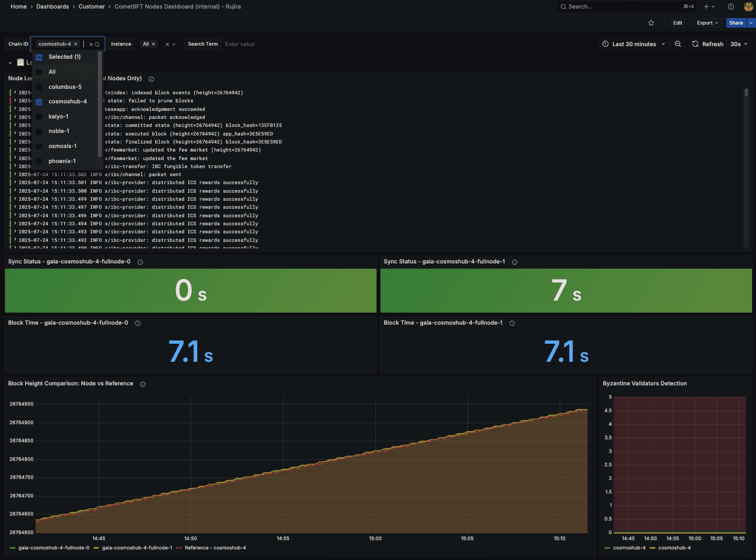Click the Node Logs panel scrollbar
The width and height of the screenshot is (756, 560).
coord(746,93)
